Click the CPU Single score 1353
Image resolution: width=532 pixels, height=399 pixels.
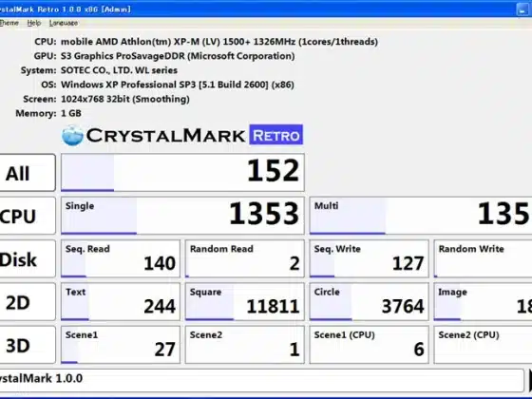182,216
